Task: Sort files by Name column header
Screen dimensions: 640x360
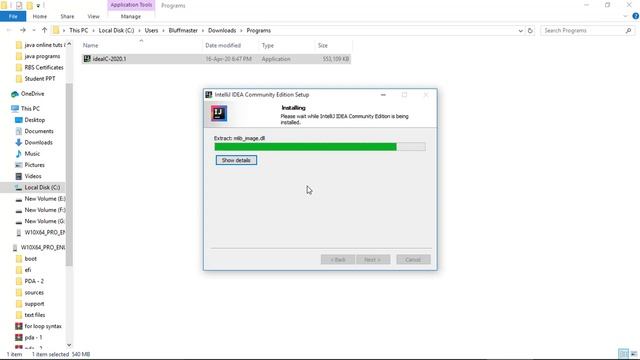Action: tap(91, 45)
